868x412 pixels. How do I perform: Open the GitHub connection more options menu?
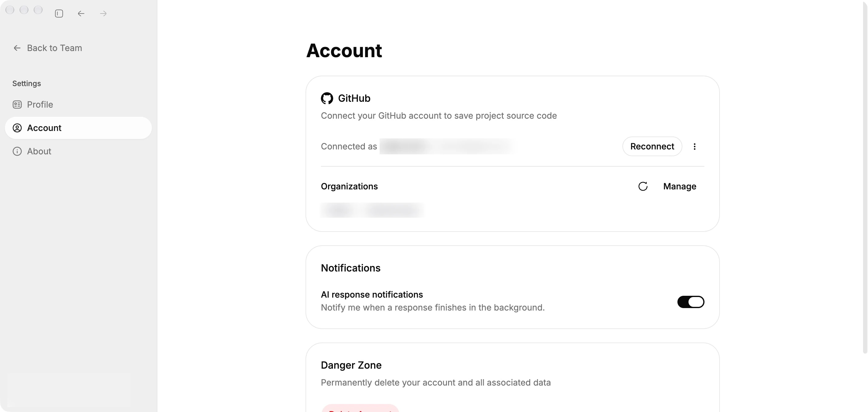(694, 146)
